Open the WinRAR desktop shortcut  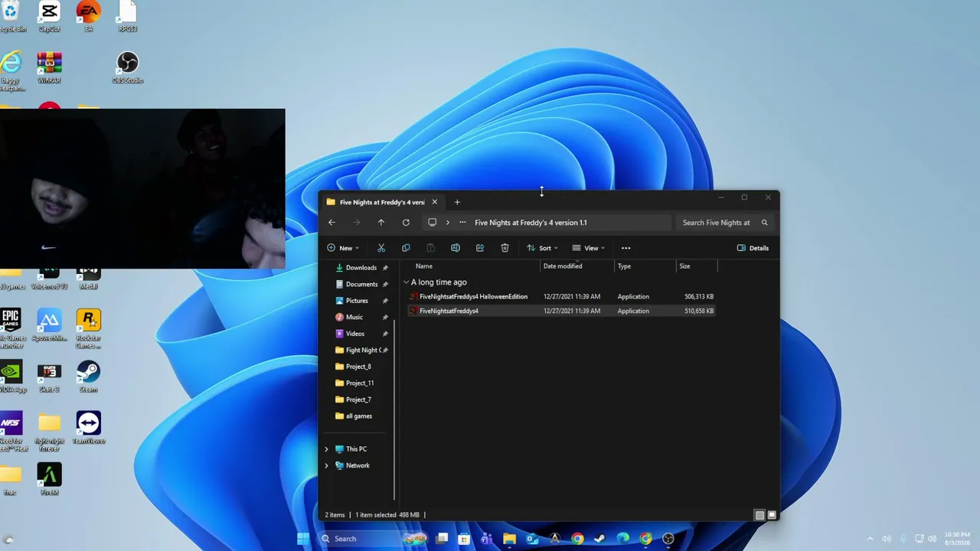tap(49, 67)
